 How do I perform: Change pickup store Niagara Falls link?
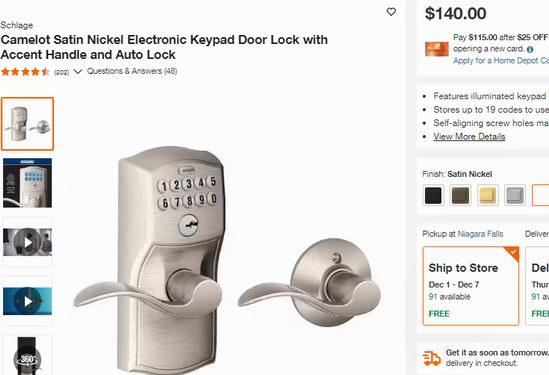coord(480,234)
